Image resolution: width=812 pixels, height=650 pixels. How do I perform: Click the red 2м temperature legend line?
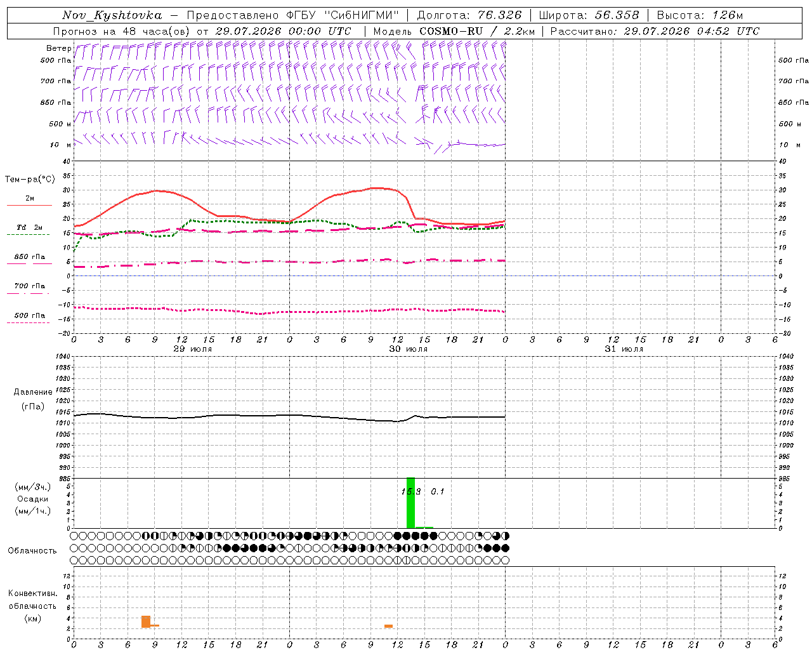pos(29,205)
